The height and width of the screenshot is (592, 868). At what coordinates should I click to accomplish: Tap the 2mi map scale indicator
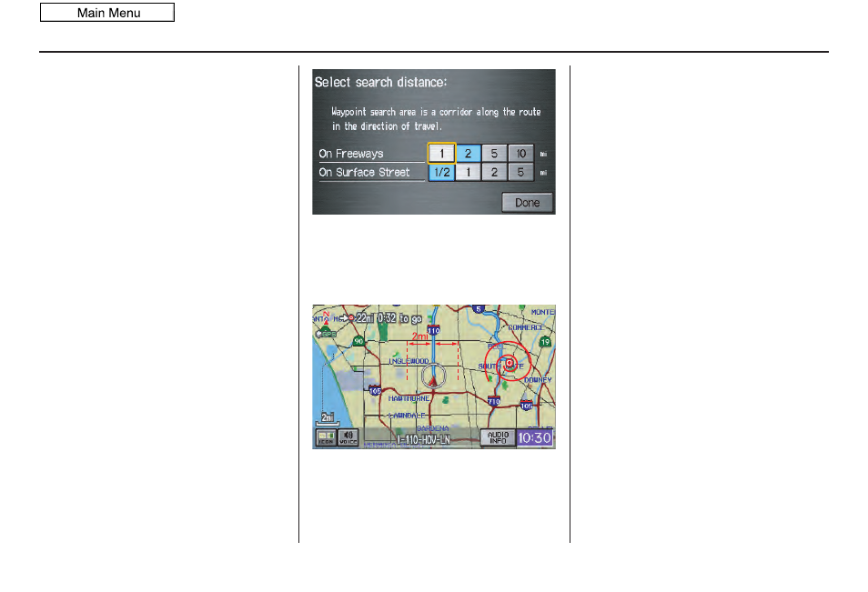(x=328, y=418)
